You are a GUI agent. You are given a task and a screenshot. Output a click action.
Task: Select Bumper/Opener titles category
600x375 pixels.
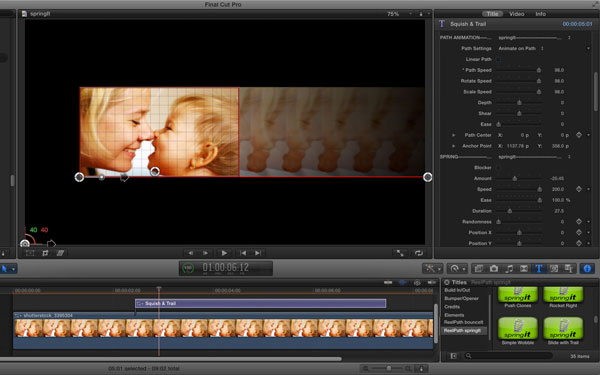461,298
